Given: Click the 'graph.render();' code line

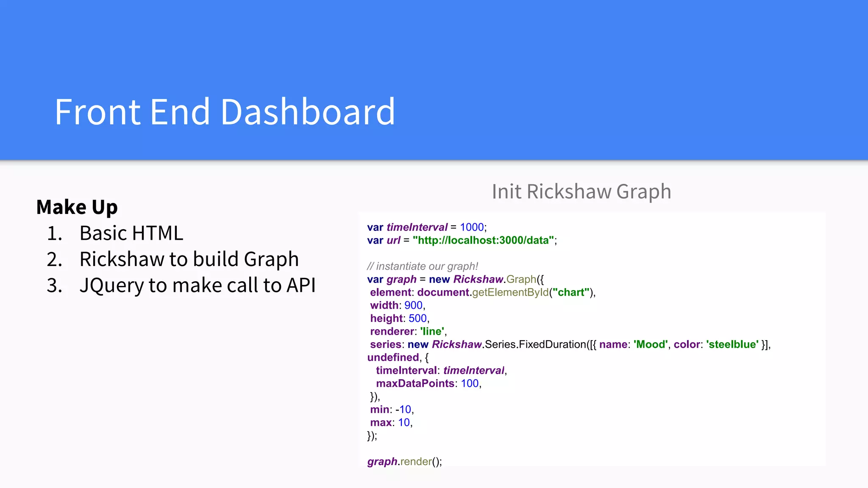Looking at the screenshot, I should [405, 461].
